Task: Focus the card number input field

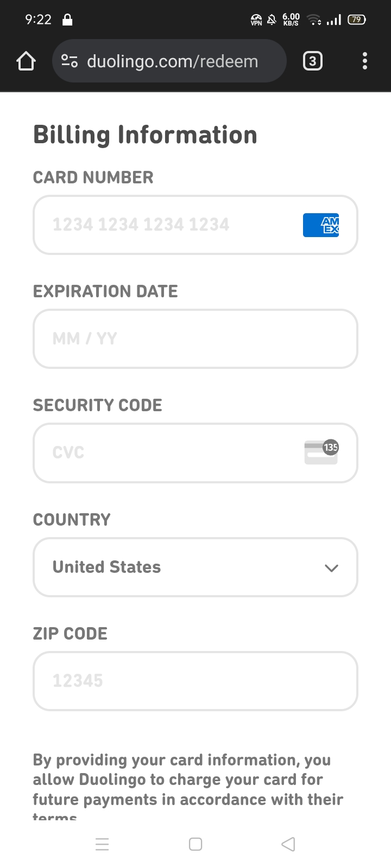Action: pyautogui.click(x=163, y=225)
